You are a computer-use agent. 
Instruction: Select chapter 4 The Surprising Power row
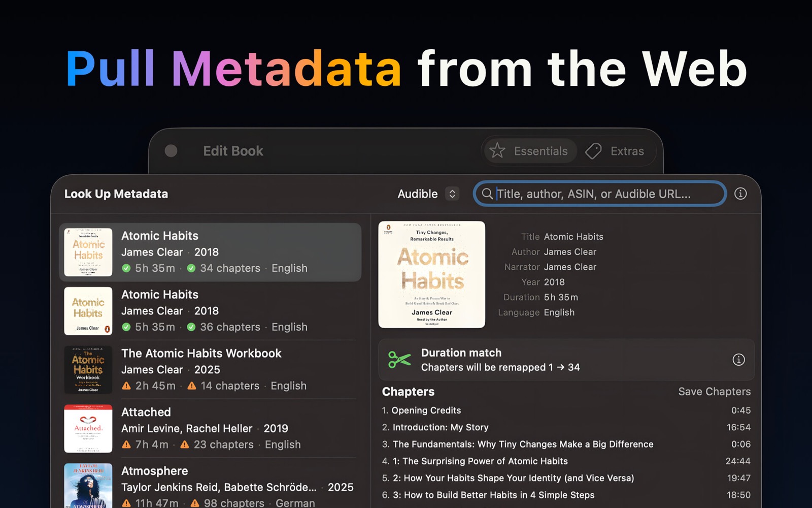point(566,461)
